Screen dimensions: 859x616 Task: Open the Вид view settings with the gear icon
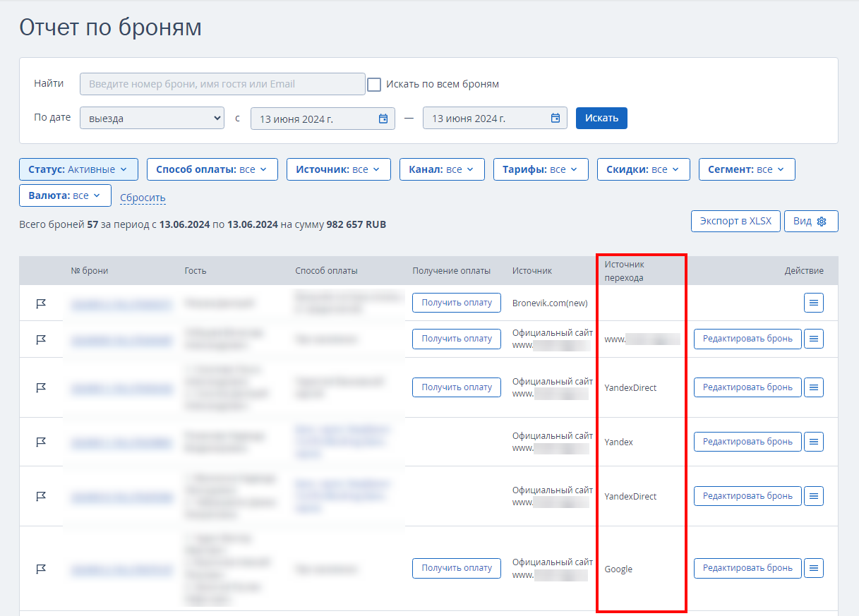(x=811, y=221)
